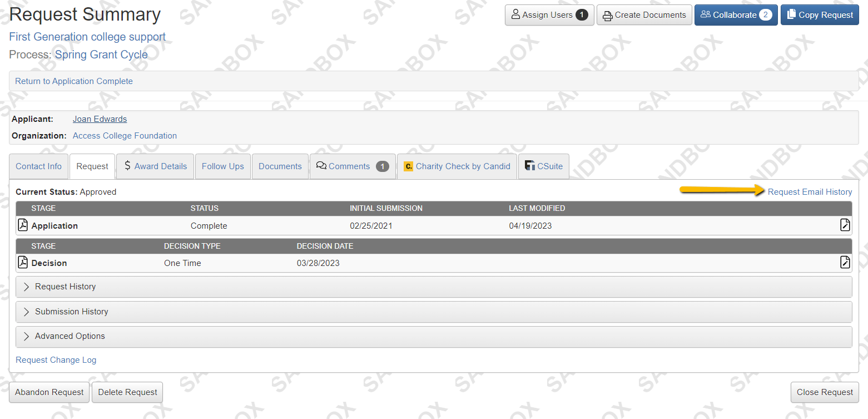Click the LAST MODIFIED column header
The height and width of the screenshot is (419, 868).
click(x=537, y=209)
